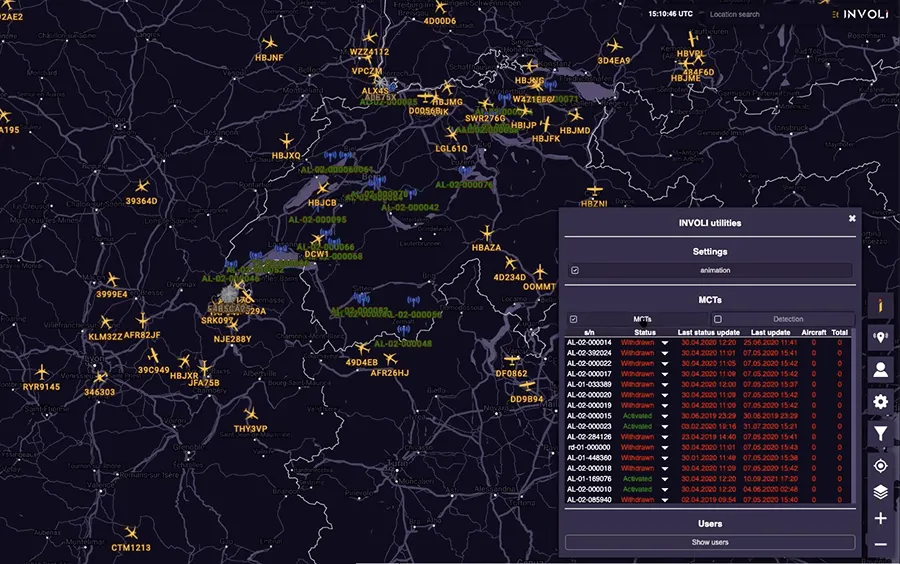Open the user profile sidebar icon
Viewport: 900px width, 564px height.
(x=880, y=369)
